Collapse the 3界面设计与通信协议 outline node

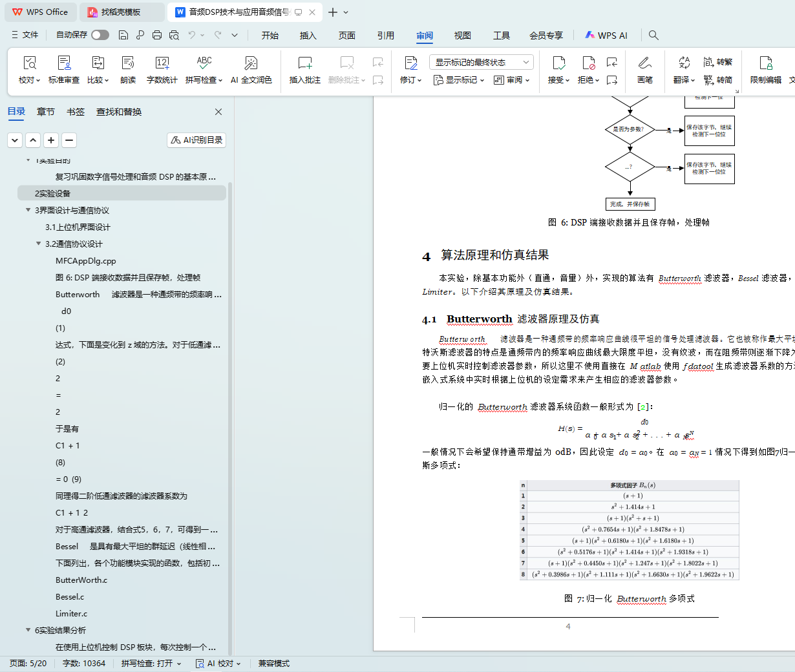[28, 210]
